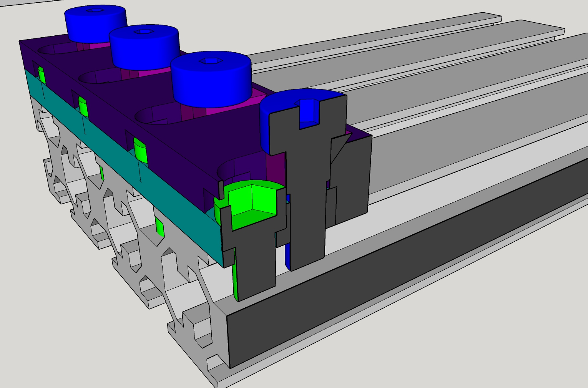Image resolution: width=588 pixels, height=388 pixels.
Task: Select the uncut blue bolt head nearest the cutaway
Action: tap(211, 78)
